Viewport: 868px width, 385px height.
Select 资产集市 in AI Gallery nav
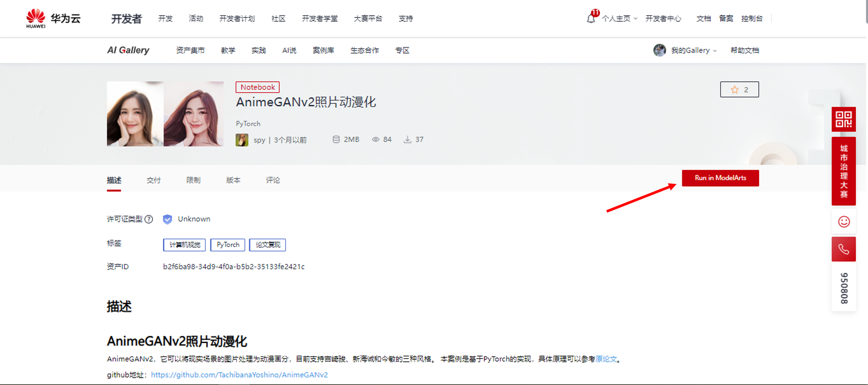190,50
